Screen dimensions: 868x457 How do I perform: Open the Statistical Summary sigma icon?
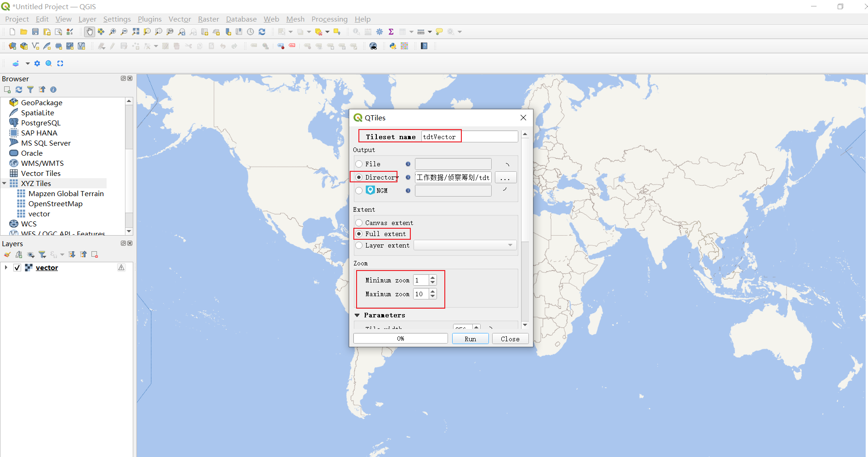pos(391,32)
